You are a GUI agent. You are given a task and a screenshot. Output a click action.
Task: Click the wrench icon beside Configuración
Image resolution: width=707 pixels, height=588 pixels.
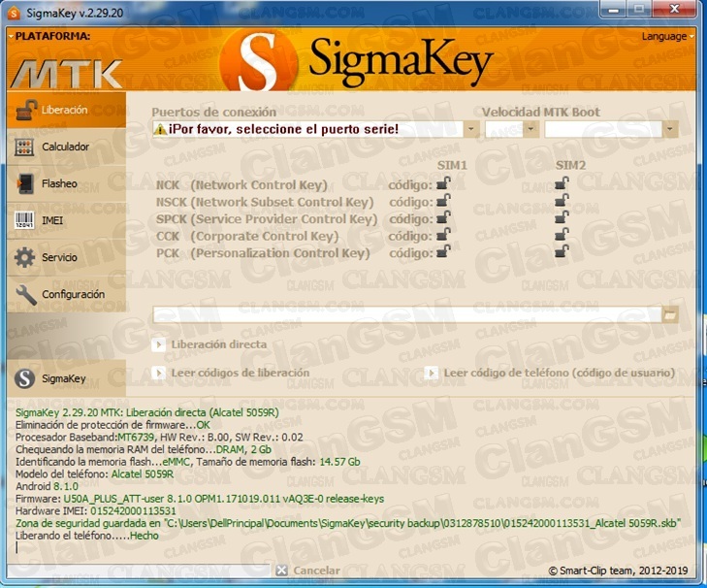point(26,295)
